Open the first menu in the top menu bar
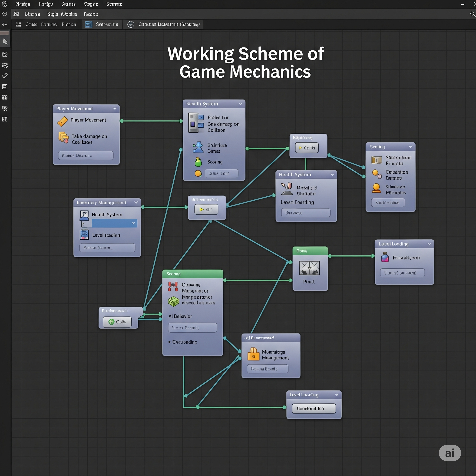The image size is (476, 476). 23,4
